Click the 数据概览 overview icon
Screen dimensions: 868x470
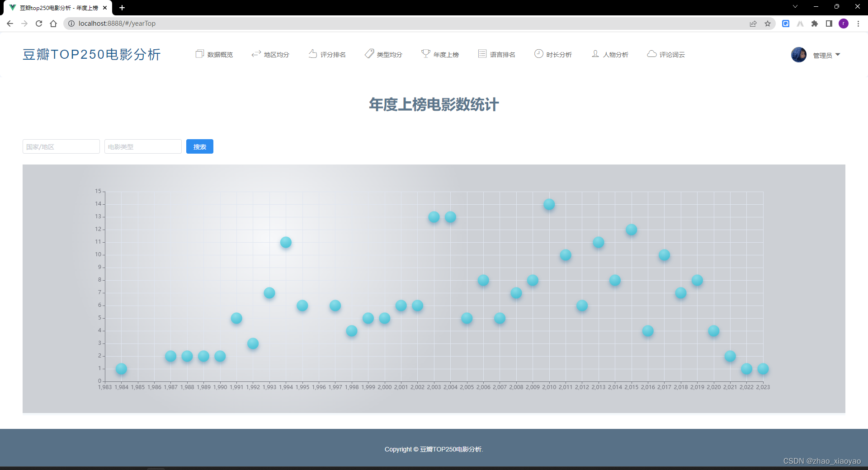tap(200, 53)
